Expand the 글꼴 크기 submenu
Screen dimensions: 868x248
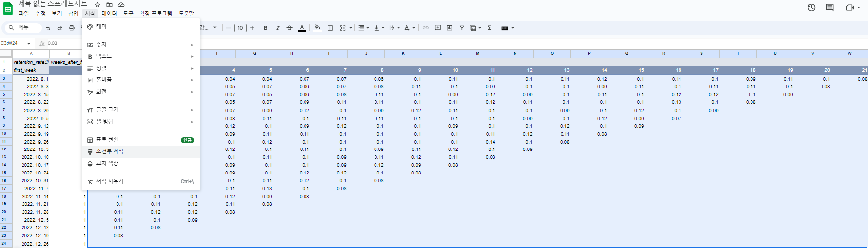[x=141, y=110]
